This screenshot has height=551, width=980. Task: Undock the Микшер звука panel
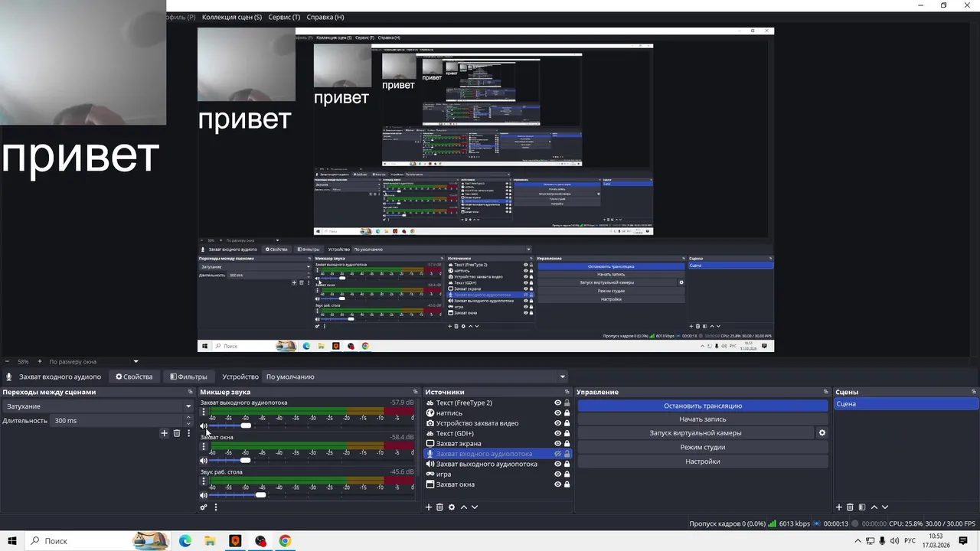point(416,392)
